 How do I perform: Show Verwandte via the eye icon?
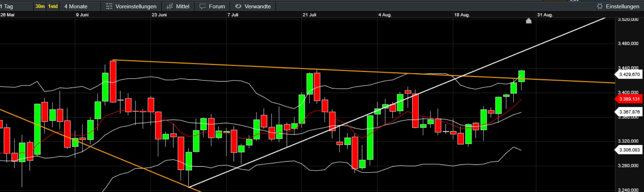(x=238, y=6)
